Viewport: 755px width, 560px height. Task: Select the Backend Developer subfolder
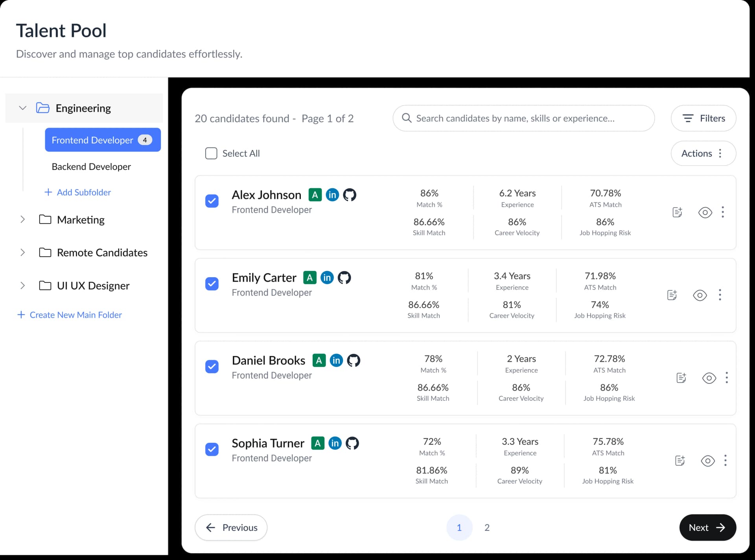click(91, 166)
